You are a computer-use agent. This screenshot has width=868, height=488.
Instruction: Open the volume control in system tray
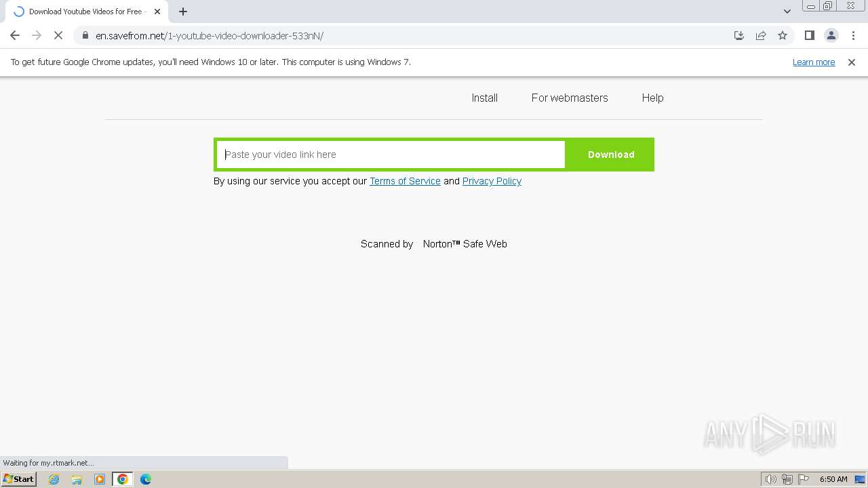click(771, 479)
